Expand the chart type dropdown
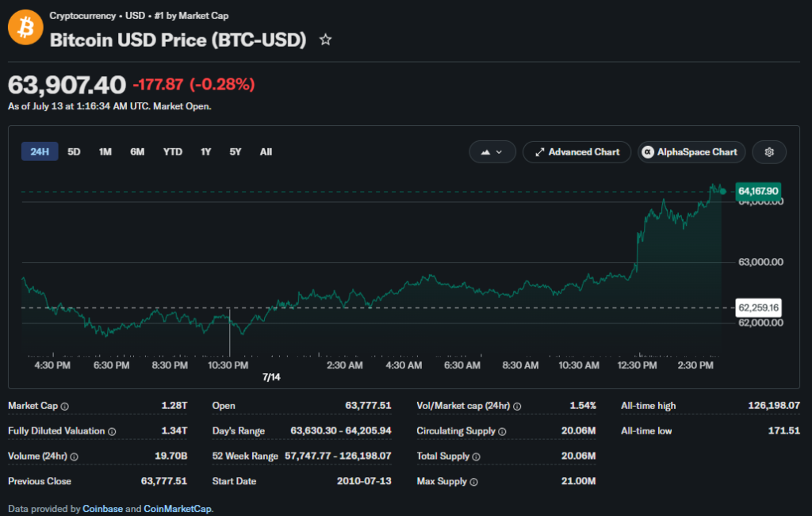812x516 pixels. coord(492,152)
